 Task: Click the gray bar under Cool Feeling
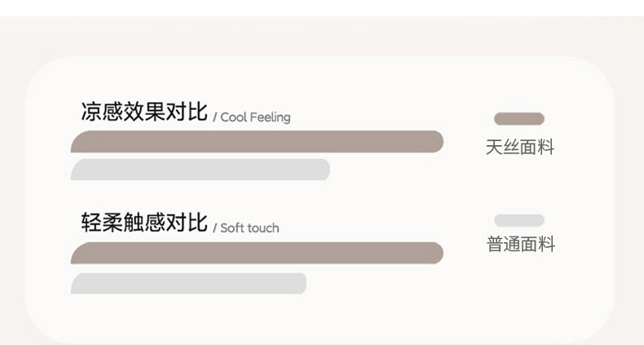tap(200, 170)
